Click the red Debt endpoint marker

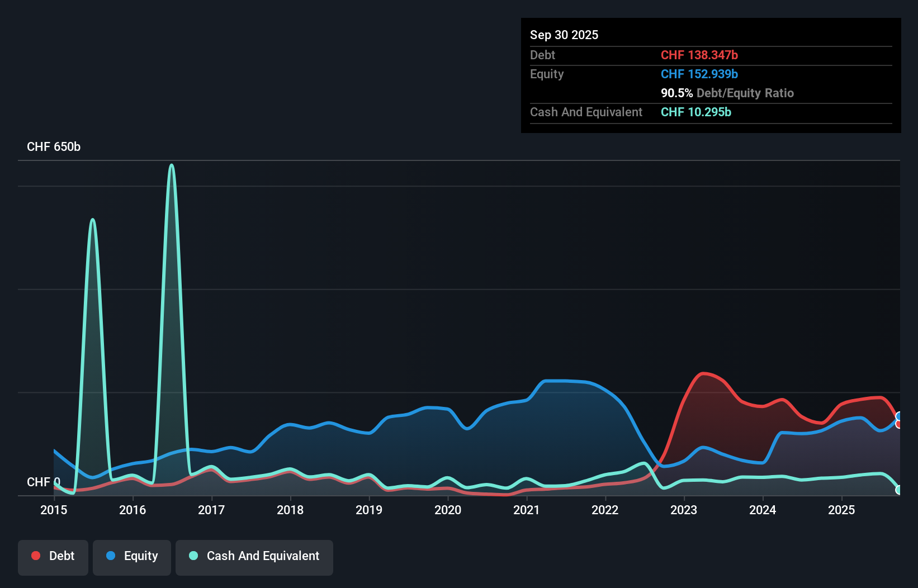coord(899,424)
